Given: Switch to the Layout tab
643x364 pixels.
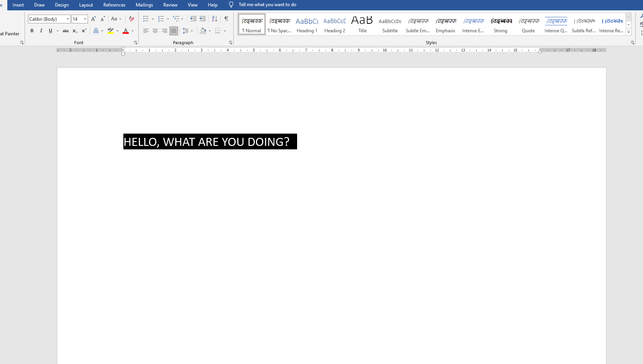Looking at the screenshot, I should tap(86, 5).
